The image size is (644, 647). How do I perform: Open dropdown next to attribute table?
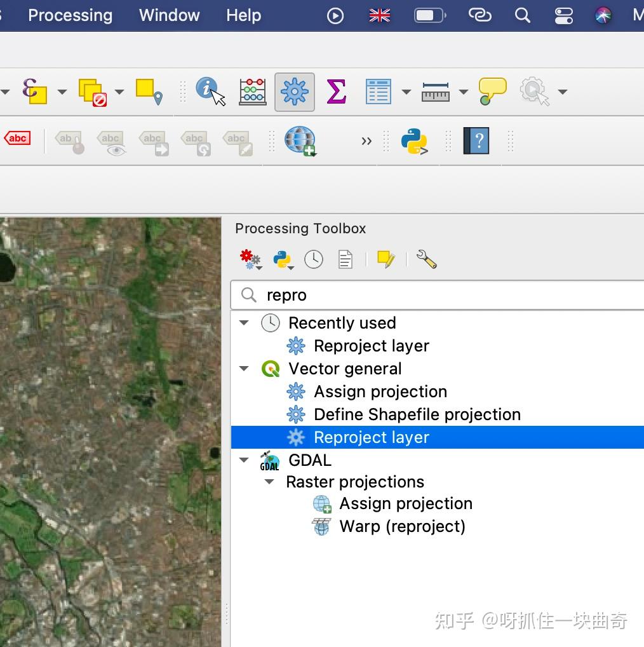[x=406, y=92]
